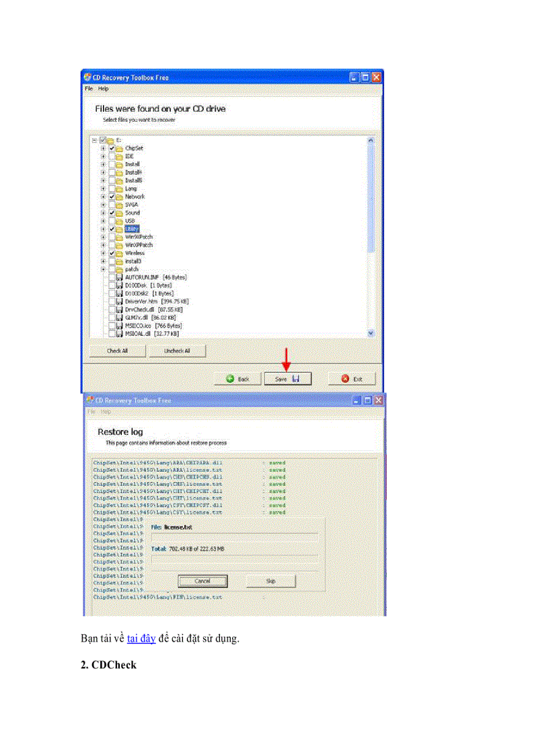Check the AUTORUN.INF file checkbox

[112, 277]
